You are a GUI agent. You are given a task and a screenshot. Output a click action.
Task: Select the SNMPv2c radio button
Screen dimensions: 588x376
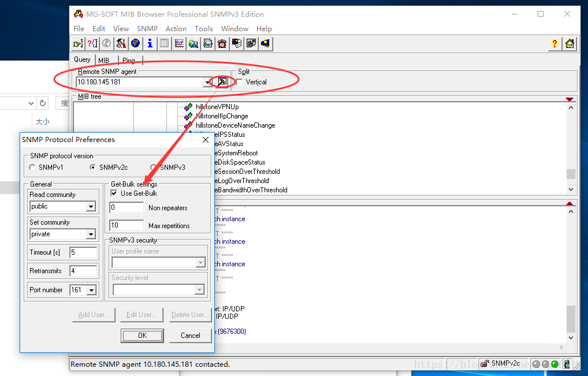[92, 167]
